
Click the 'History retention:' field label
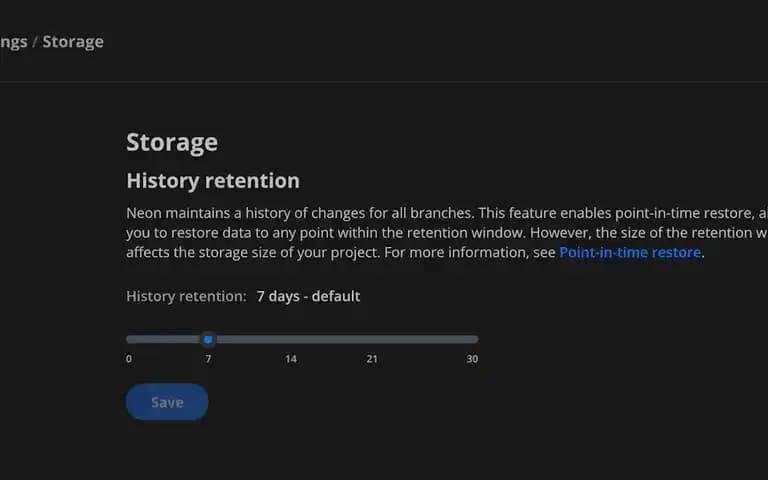(x=187, y=296)
